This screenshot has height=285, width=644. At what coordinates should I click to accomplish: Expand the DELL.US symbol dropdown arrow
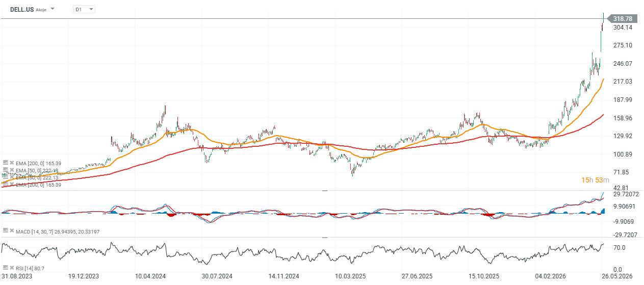point(53,9)
